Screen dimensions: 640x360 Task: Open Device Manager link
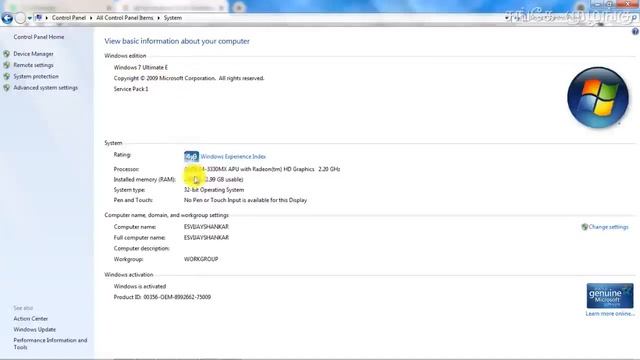[33, 54]
